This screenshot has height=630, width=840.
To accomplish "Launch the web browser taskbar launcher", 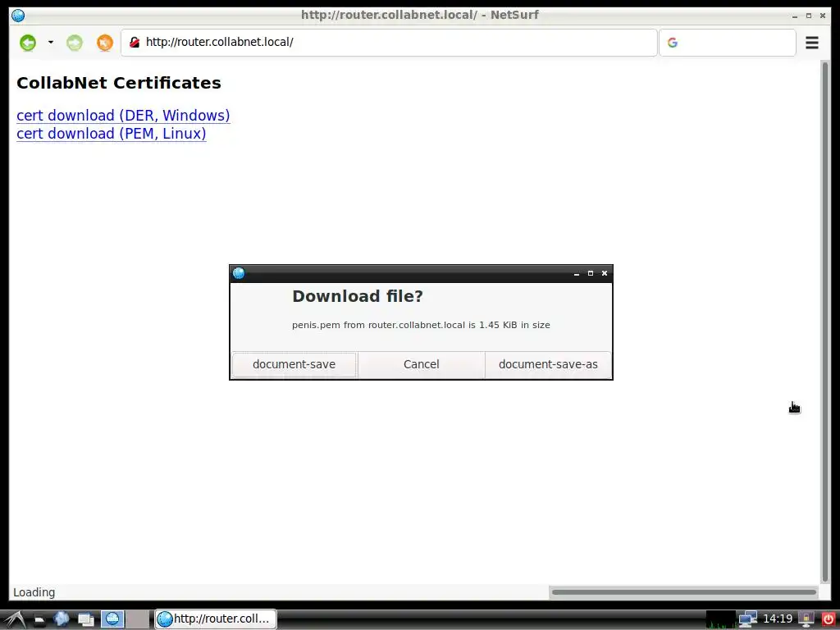I will [62, 619].
